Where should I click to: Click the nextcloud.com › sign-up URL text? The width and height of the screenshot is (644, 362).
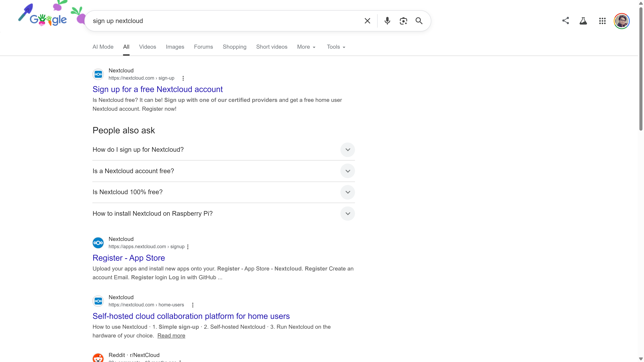(x=141, y=78)
